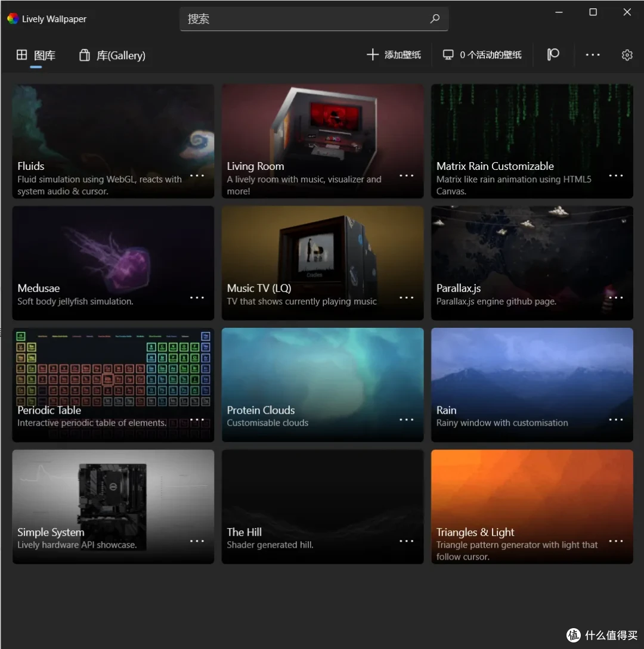Focus the 搜索 search field
The image size is (644, 649).
(x=314, y=18)
